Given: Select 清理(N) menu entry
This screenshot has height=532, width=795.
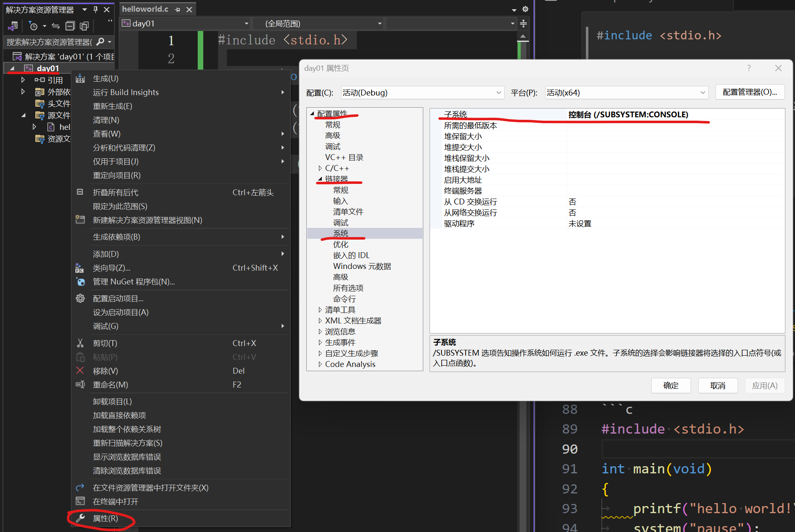Looking at the screenshot, I should (181, 120).
